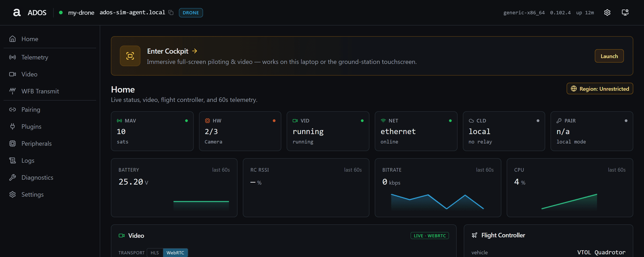Click the monitor icon in the header
Screen dimensions: 644x257
625,13
